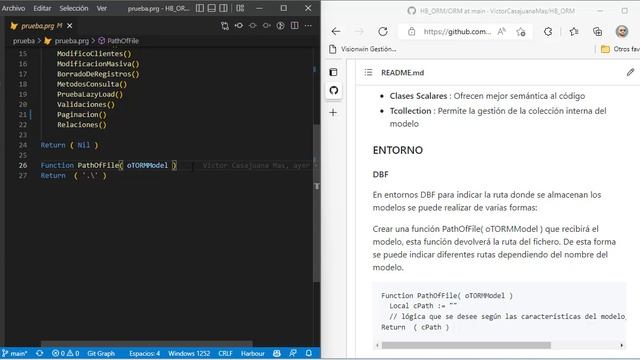Change CRLF end-of-line sequence
The height and width of the screenshot is (360, 640).
(x=225, y=353)
